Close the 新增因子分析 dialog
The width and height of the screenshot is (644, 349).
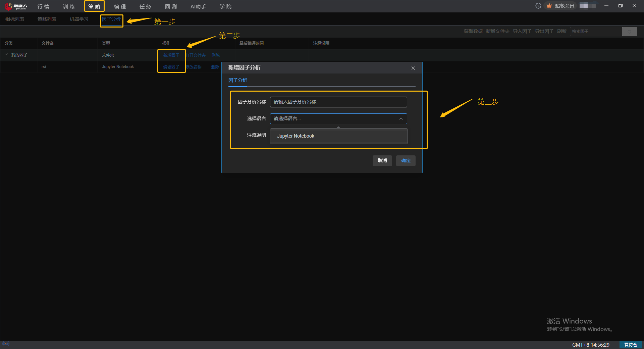click(x=413, y=68)
